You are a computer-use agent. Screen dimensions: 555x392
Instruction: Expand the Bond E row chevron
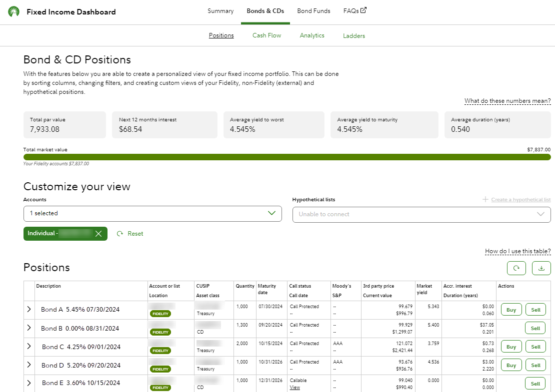29,383
